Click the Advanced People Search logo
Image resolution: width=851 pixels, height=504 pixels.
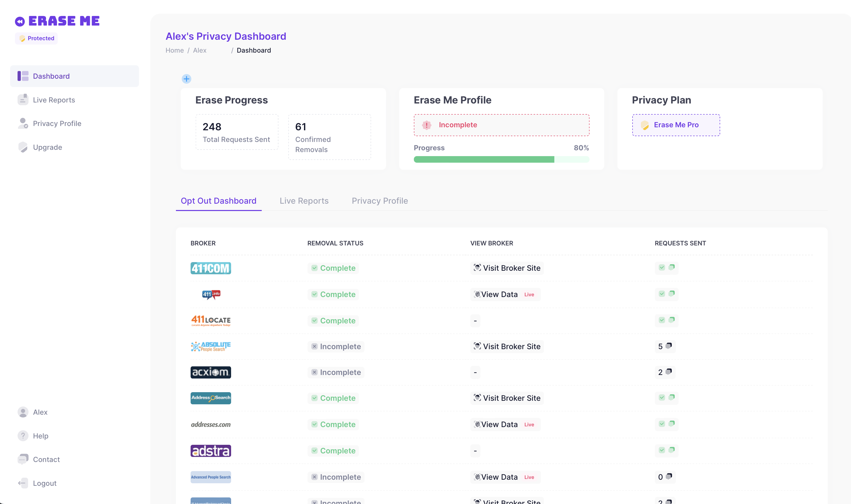211,477
